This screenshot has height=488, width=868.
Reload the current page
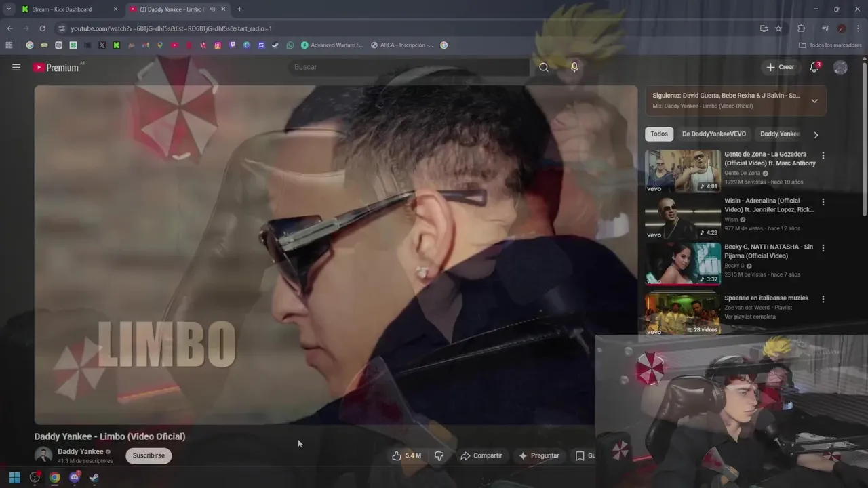[42, 28]
